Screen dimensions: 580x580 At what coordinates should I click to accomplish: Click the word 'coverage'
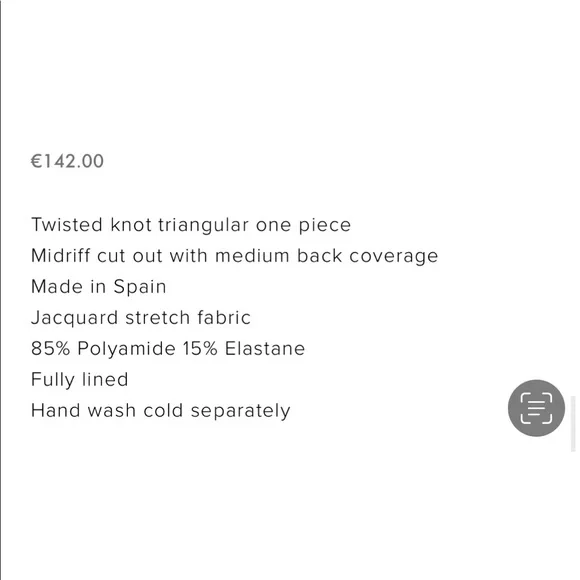click(394, 257)
